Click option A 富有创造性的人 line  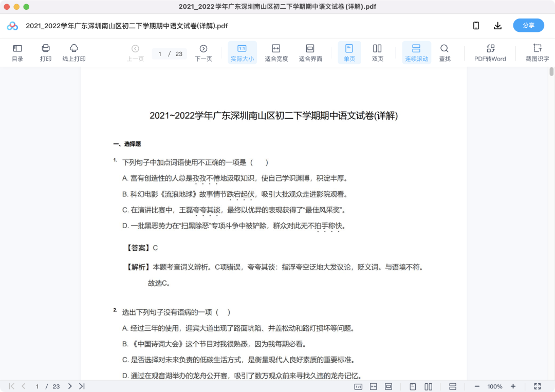pyautogui.click(x=235, y=178)
